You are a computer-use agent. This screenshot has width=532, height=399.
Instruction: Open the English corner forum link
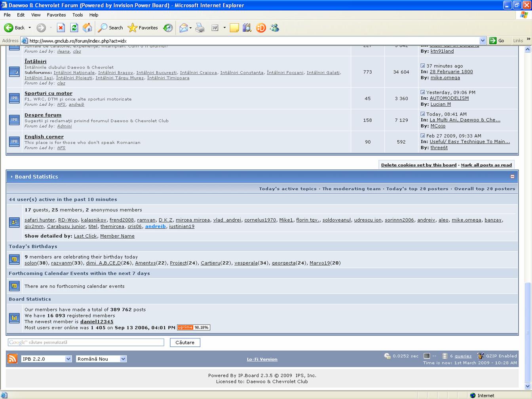[44, 137]
